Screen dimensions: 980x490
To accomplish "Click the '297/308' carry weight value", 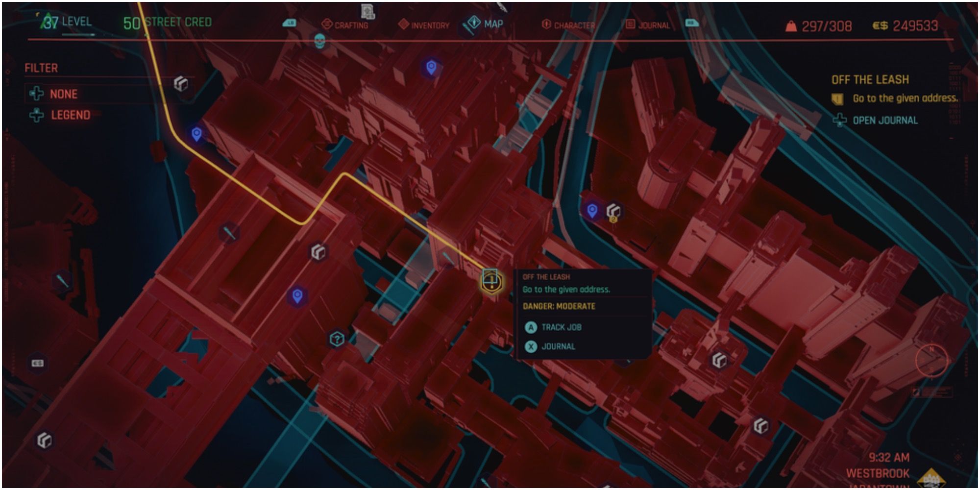I will click(827, 26).
